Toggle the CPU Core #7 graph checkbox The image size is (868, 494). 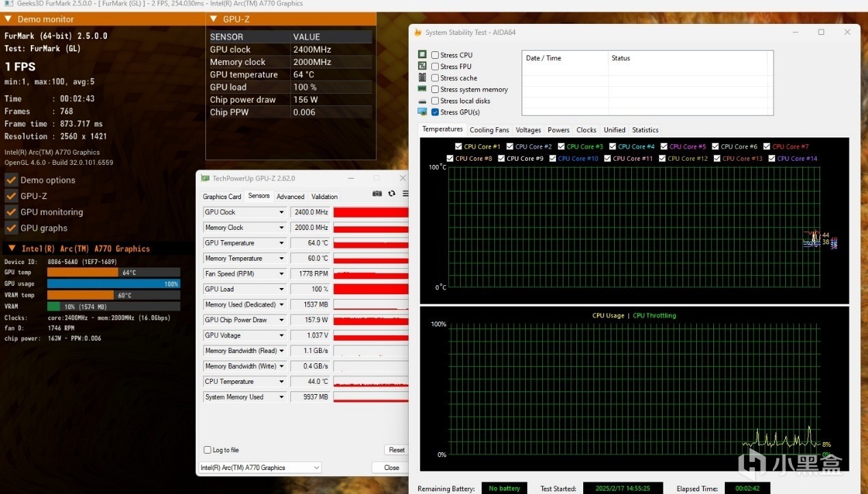coord(767,146)
